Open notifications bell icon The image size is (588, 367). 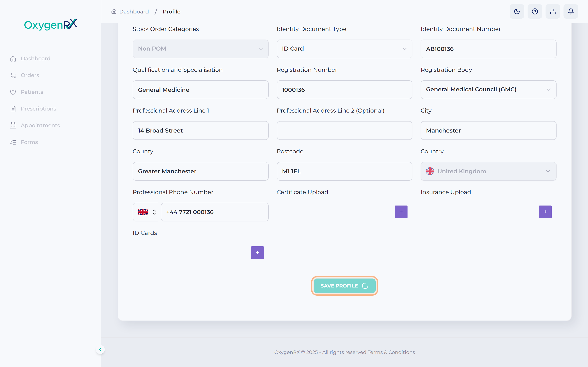click(571, 11)
